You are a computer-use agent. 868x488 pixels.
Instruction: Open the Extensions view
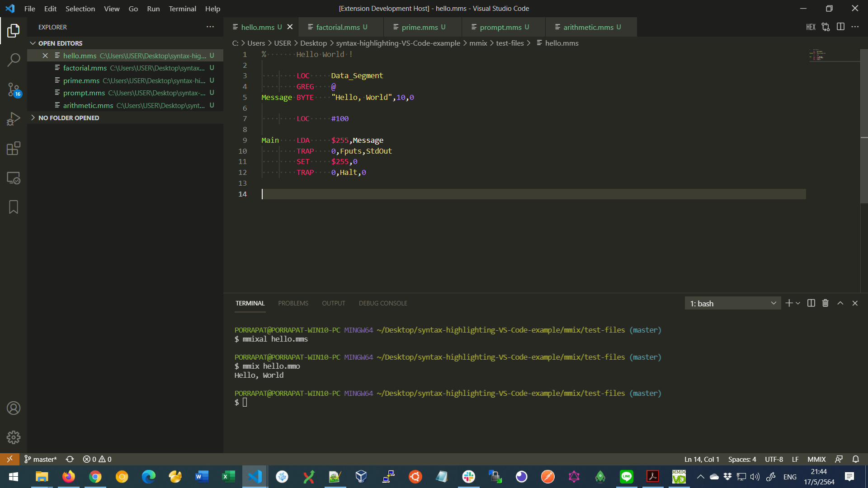tap(14, 149)
